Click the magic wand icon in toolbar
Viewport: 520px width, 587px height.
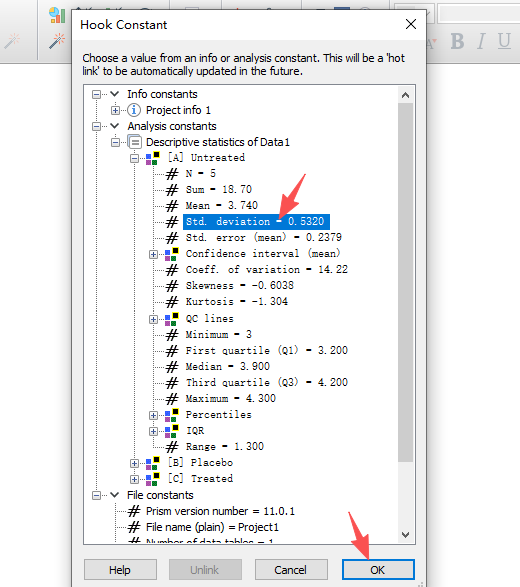point(57,41)
